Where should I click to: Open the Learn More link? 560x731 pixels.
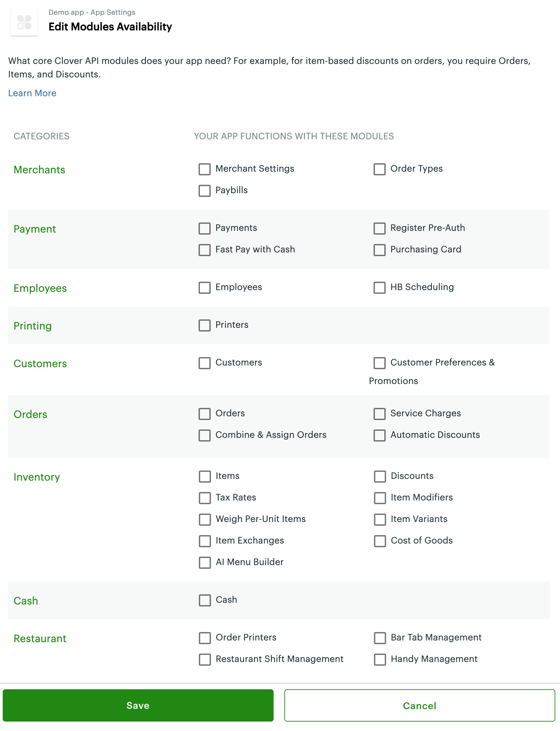pos(32,93)
